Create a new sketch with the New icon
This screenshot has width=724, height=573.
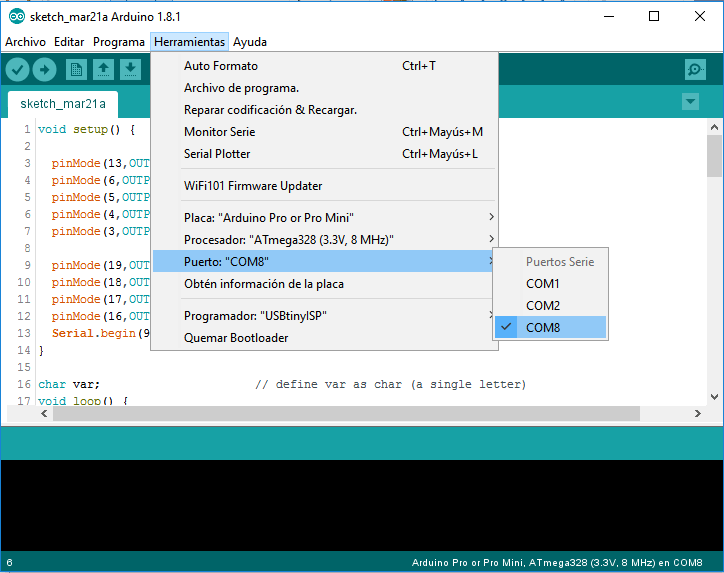(x=76, y=70)
